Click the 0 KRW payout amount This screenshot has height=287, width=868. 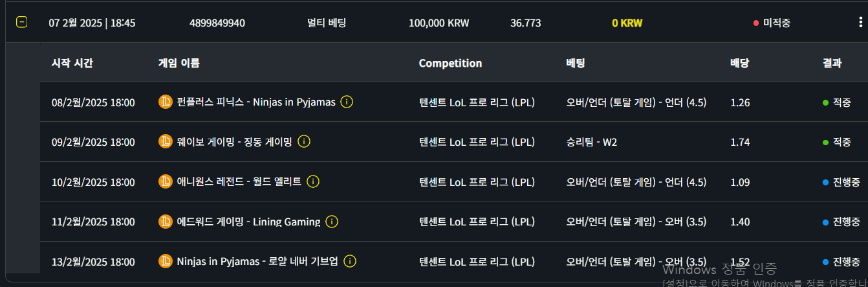[627, 23]
